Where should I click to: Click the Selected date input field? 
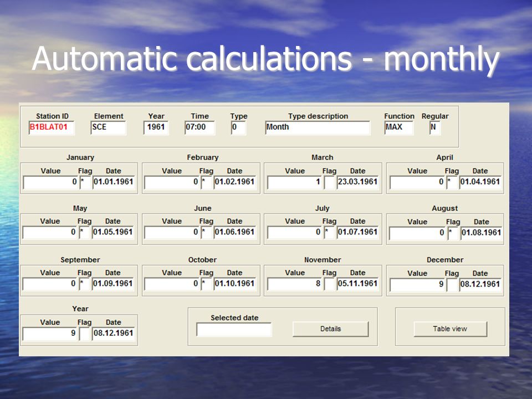(x=234, y=329)
